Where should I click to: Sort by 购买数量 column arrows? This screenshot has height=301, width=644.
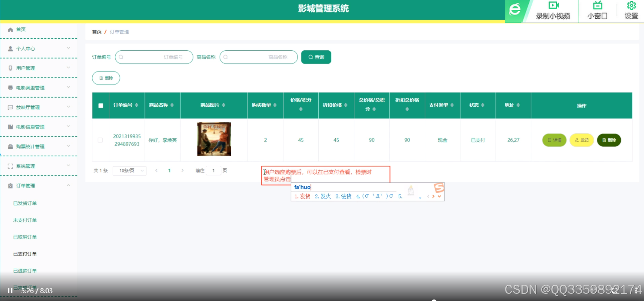click(275, 105)
